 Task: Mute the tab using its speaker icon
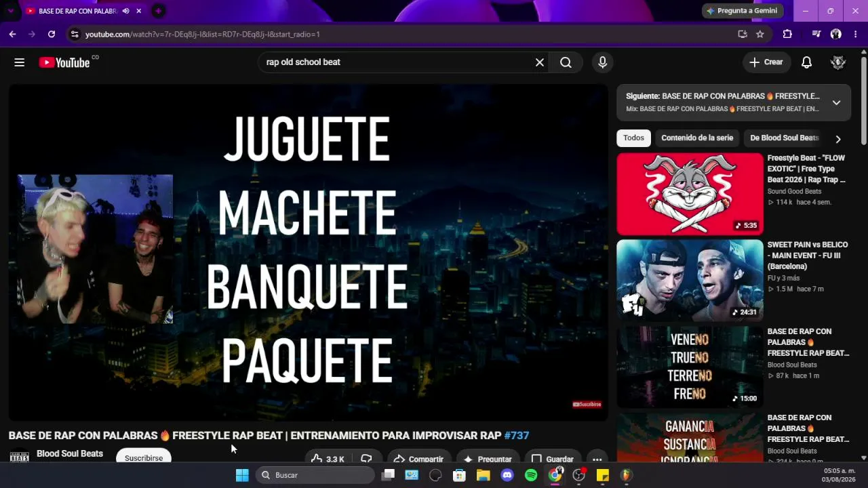coord(125,11)
